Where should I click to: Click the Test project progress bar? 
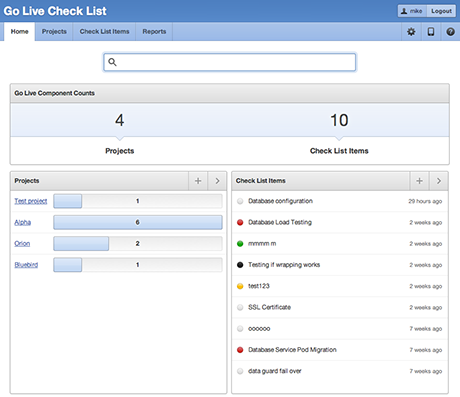(138, 201)
